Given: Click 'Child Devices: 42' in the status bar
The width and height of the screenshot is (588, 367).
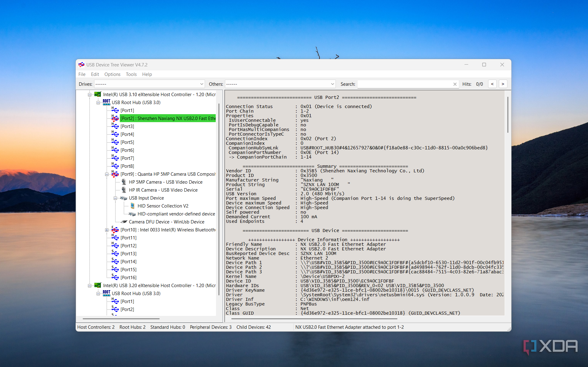Looking at the screenshot, I should pos(253,327).
